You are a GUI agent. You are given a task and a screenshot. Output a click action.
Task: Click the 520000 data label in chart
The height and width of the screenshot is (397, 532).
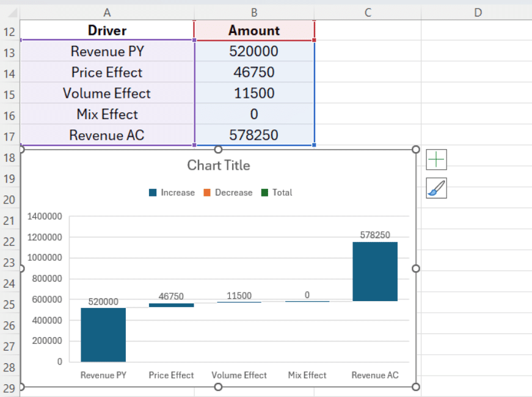(x=103, y=302)
